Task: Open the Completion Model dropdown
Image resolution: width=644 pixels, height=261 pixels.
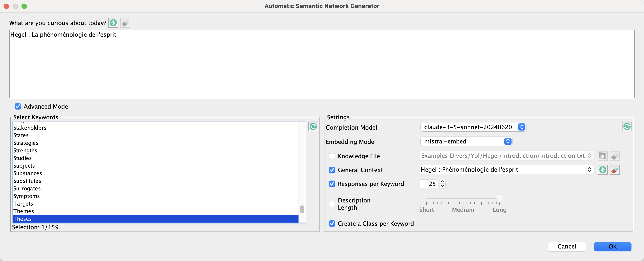Action: 473,127
